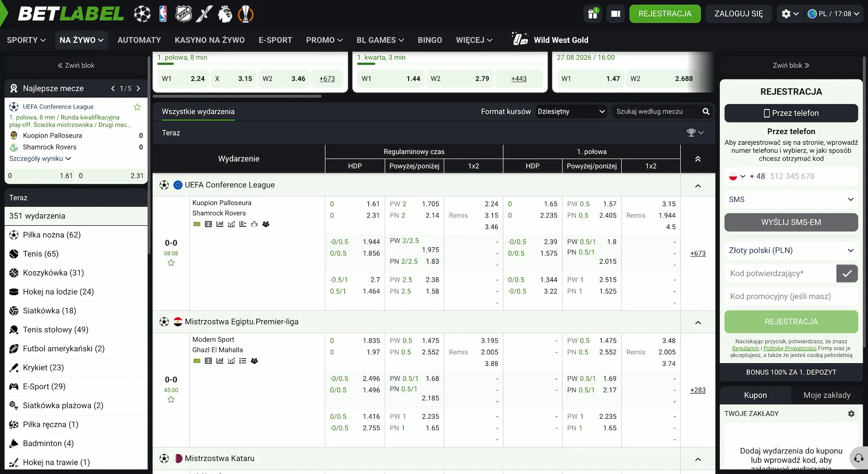The height and width of the screenshot is (474, 868).
Task: Click the Premier League shortcut icon in header
Action: pyautogui.click(x=225, y=14)
